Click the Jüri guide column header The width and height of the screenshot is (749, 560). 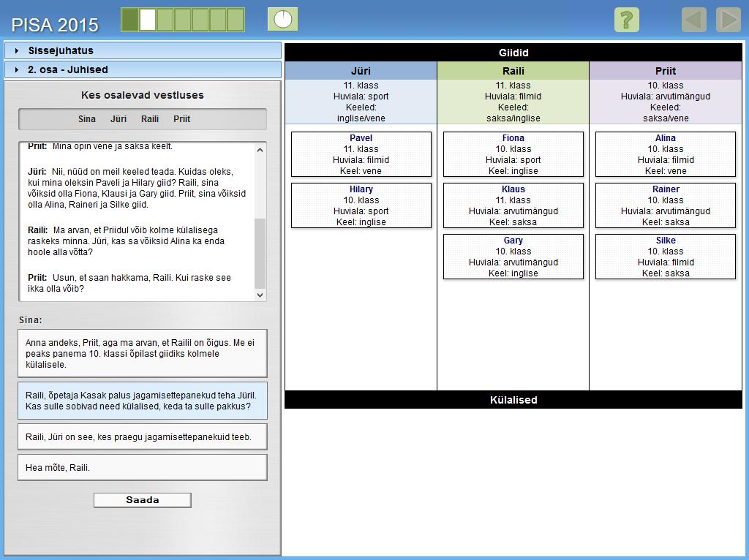point(361,71)
